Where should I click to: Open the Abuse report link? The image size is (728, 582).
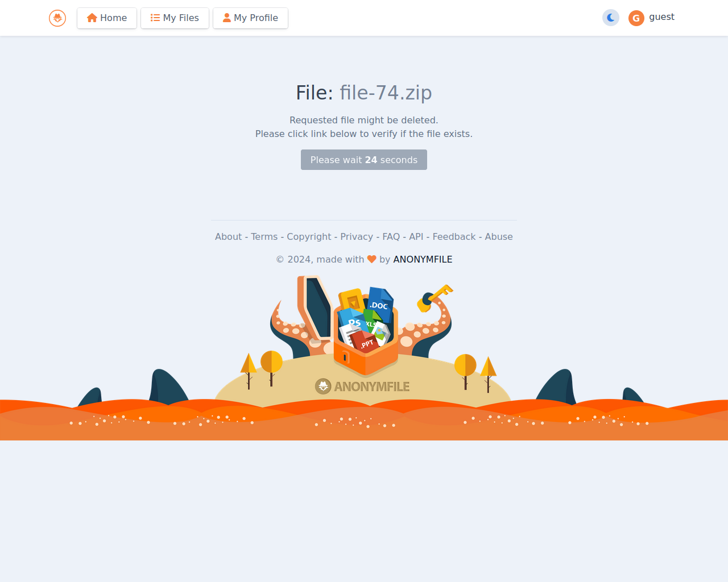[x=499, y=237]
